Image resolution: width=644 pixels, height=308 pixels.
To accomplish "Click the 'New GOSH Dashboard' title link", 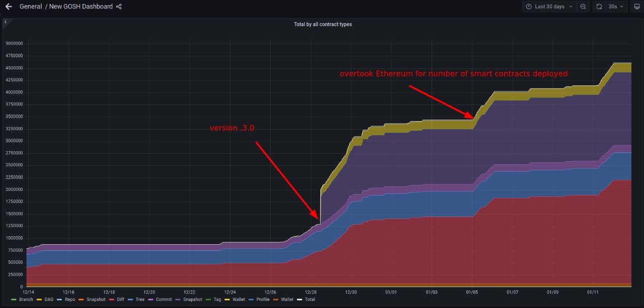I will tap(80, 7).
